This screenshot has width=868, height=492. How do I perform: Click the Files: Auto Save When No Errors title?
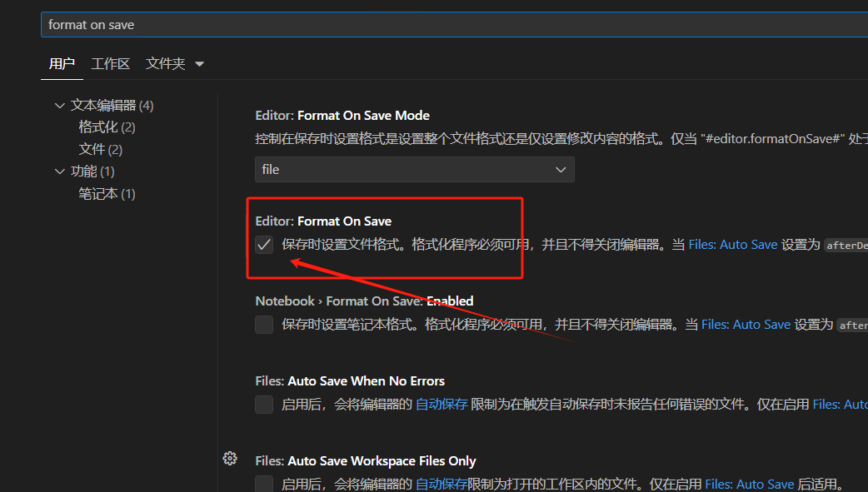(x=350, y=380)
